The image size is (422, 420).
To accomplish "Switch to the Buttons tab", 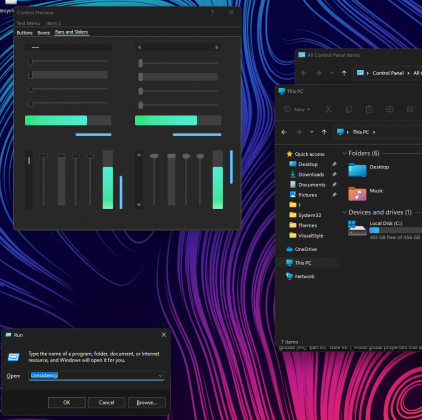I will (25, 33).
